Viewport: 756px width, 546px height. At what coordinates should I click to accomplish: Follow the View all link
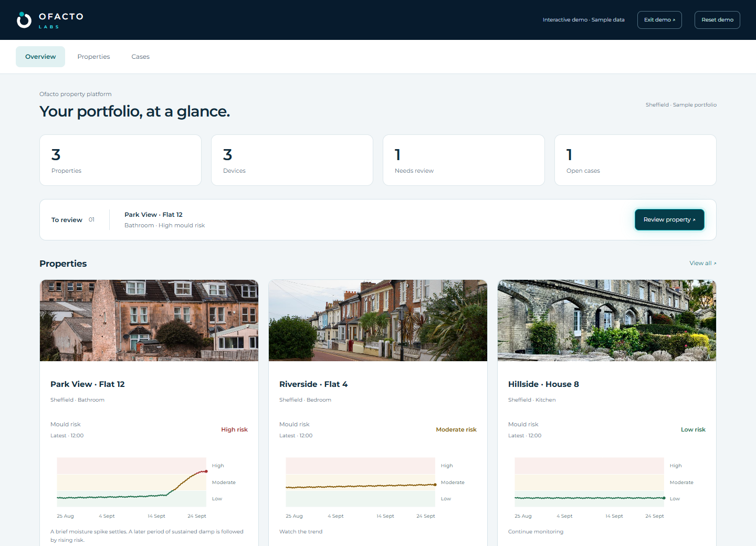click(x=702, y=263)
